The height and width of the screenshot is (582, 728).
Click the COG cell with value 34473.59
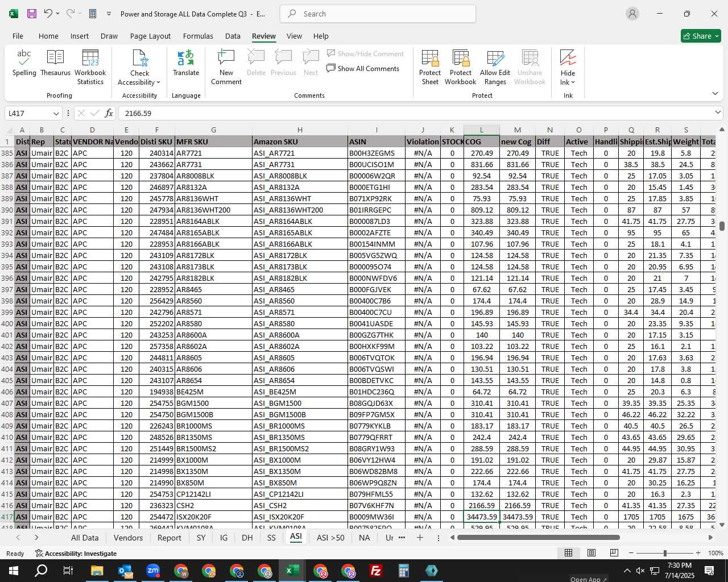point(482,517)
